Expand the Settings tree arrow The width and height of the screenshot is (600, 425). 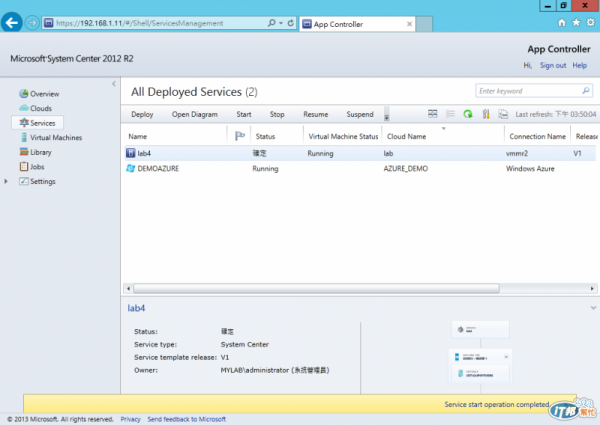6,181
